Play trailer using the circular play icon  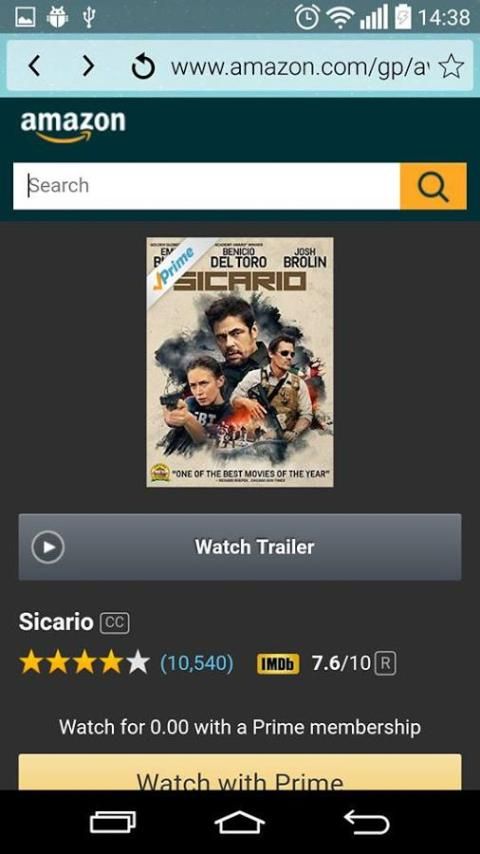pos(48,547)
